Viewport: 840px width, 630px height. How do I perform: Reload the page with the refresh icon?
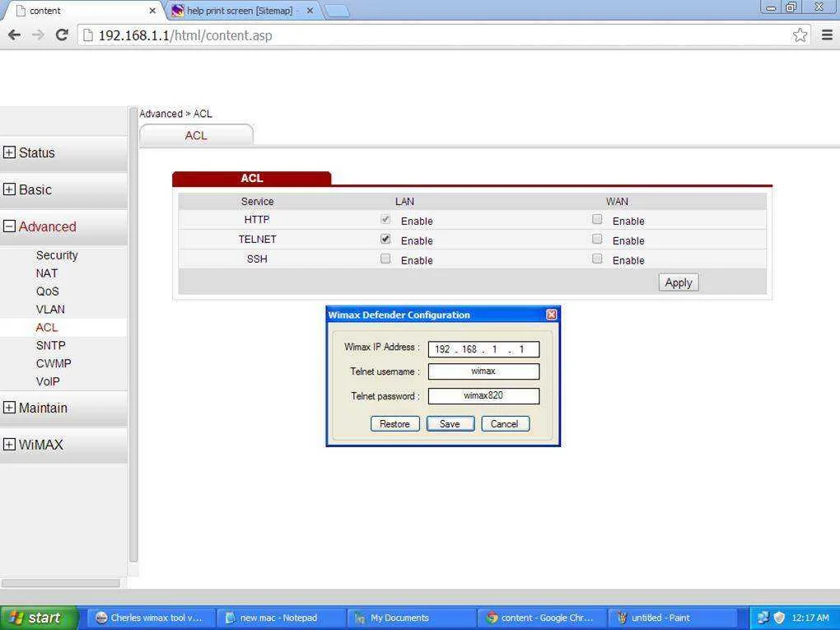[62, 35]
